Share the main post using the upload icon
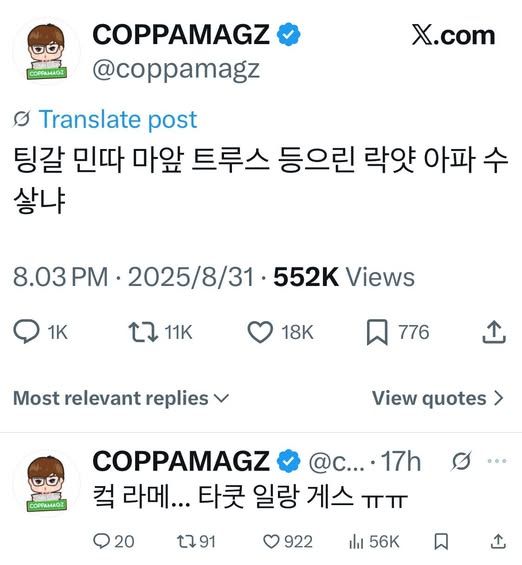The height and width of the screenshot is (565, 522). pyautogui.click(x=494, y=332)
